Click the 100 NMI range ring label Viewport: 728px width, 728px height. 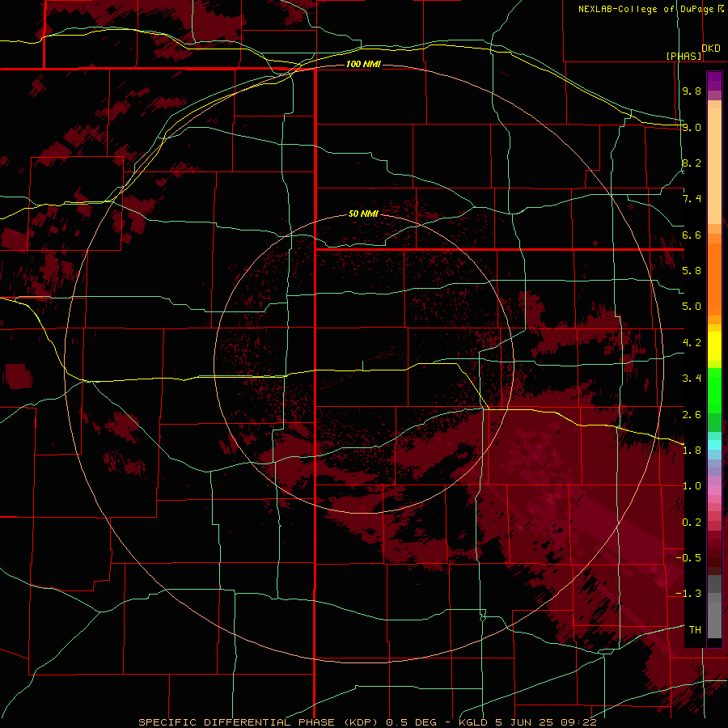[363, 64]
